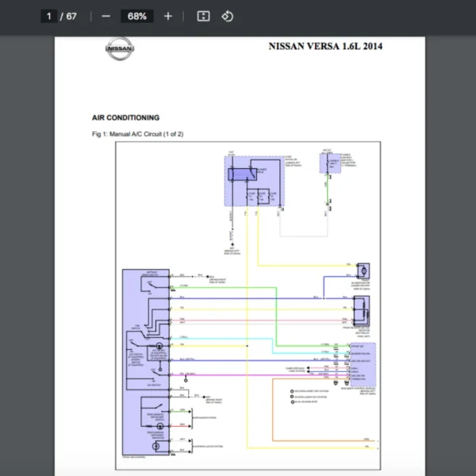Click the 68% zoom level field
The width and height of the screenshot is (476, 476).
[x=137, y=16]
